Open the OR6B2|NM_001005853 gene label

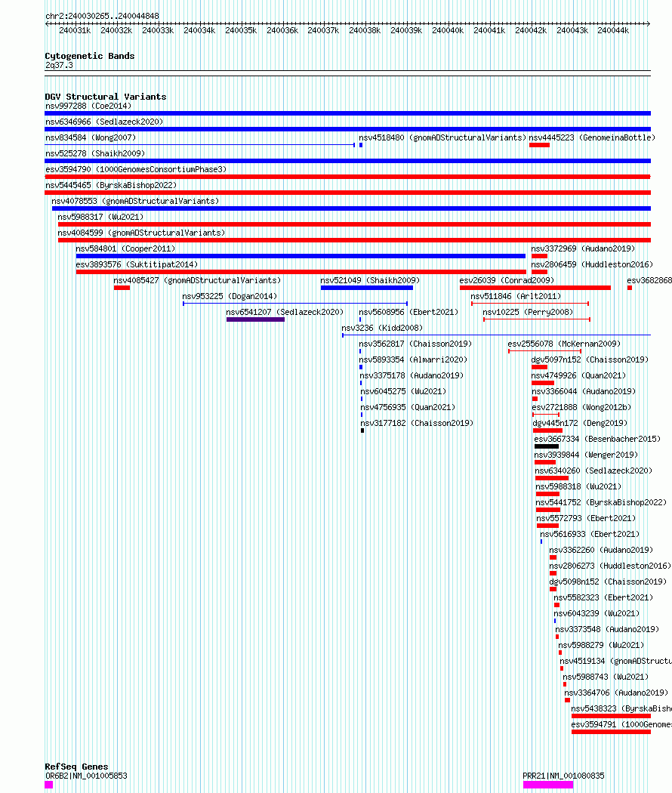click(x=87, y=776)
